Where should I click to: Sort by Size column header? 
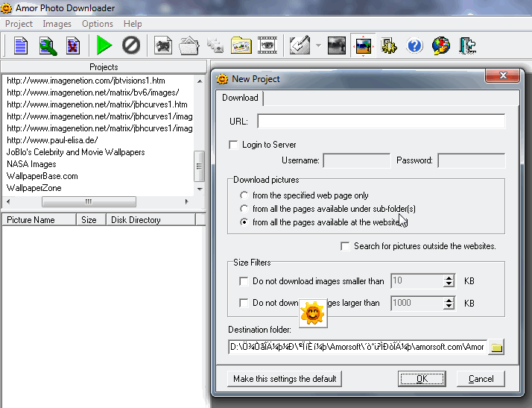(91, 220)
